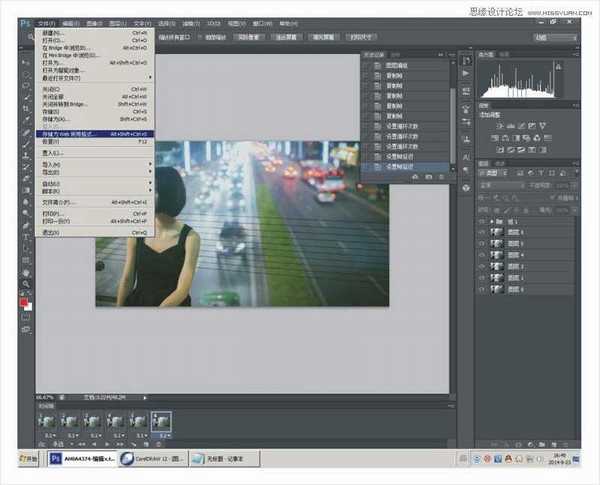The height and width of the screenshot is (485, 600).
Task: Expand the layer group folder arrow
Action: pyautogui.click(x=492, y=220)
